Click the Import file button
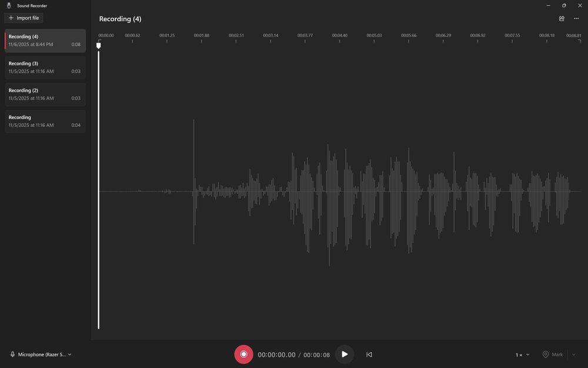Viewport: 588px width, 368px height. [24, 18]
